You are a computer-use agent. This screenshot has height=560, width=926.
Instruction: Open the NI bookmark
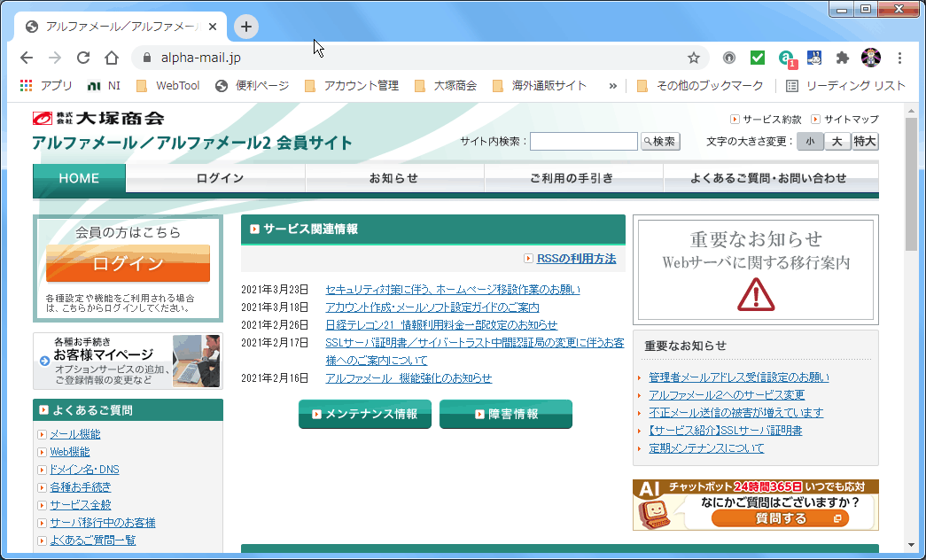pos(104,86)
